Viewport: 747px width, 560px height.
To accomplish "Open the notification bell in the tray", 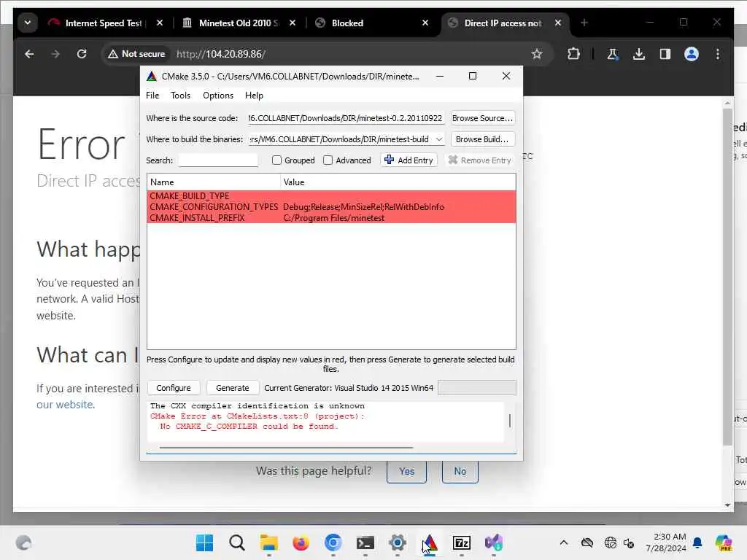I will pos(697,542).
